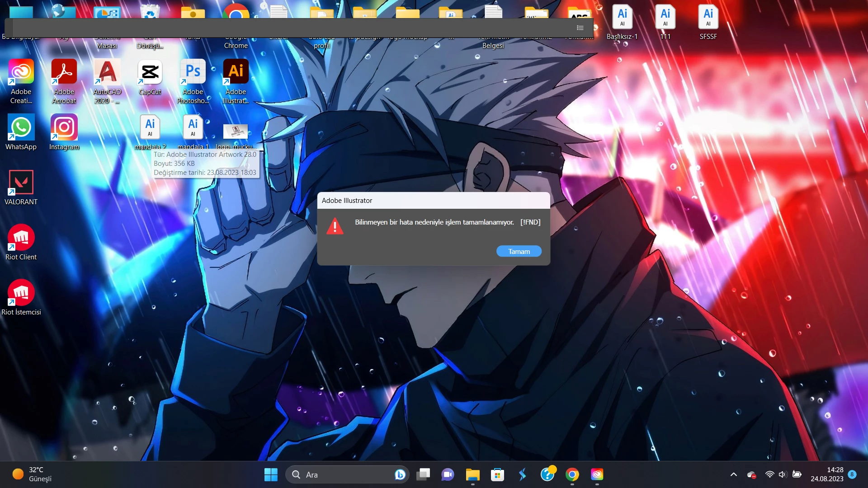Image resolution: width=868 pixels, height=488 pixels.
Task: Open Windows Start menu
Action: pos(271,474)
